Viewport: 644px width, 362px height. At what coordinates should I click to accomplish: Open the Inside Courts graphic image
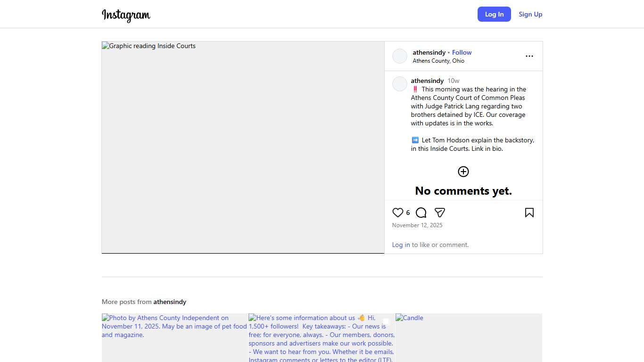tap(243, 148)
